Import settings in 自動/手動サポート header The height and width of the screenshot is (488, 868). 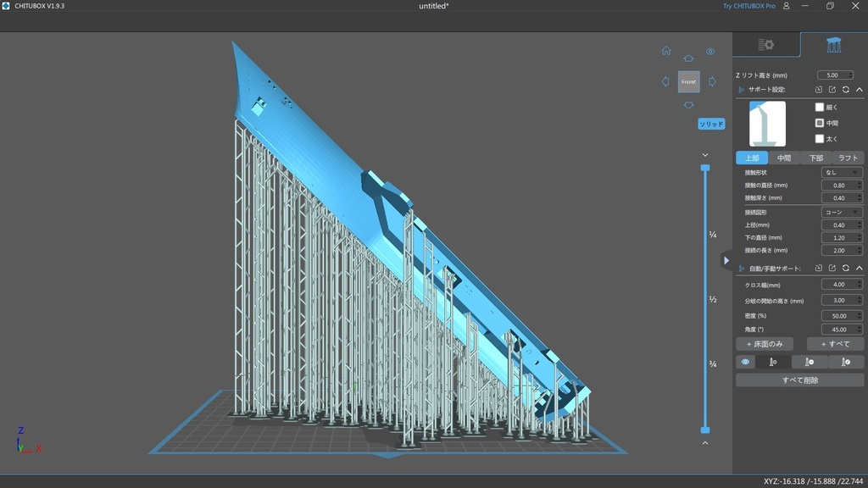(819, 269)
